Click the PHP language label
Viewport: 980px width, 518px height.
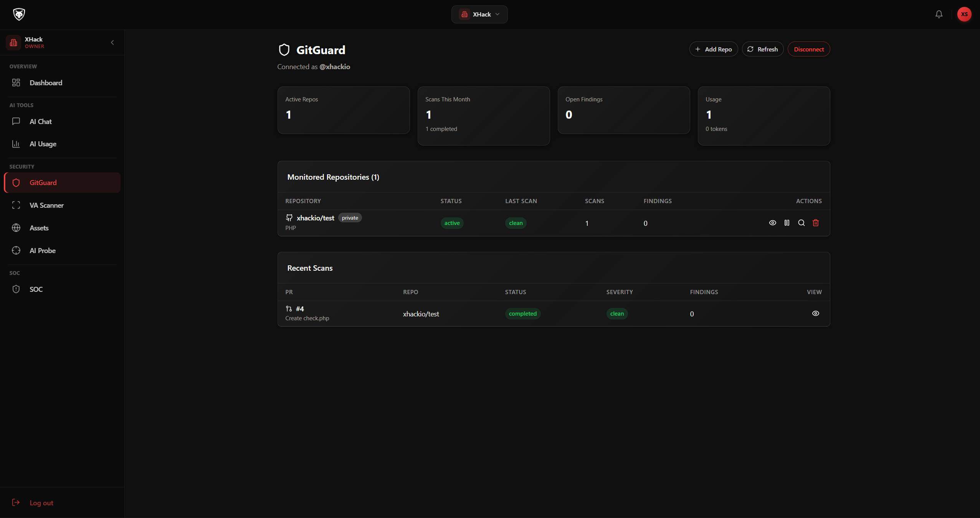pos(291,228)
